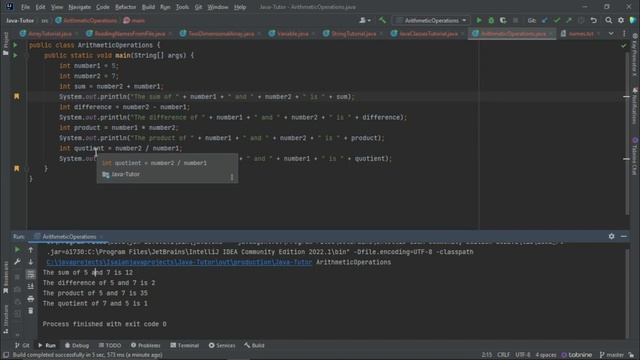Click the master Git branch widget
Viewport: 640px width, 360px height.
611,355
